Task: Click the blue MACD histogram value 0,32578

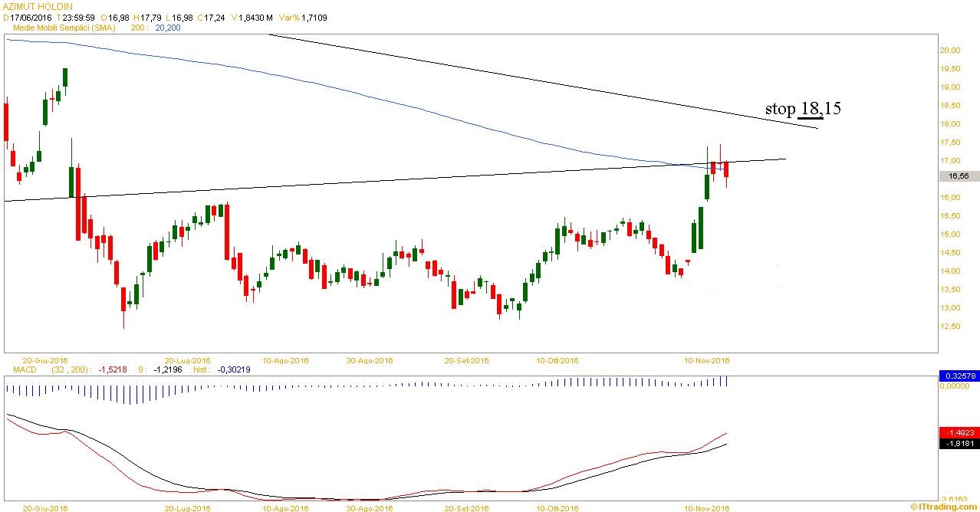Action: [959, 376]
